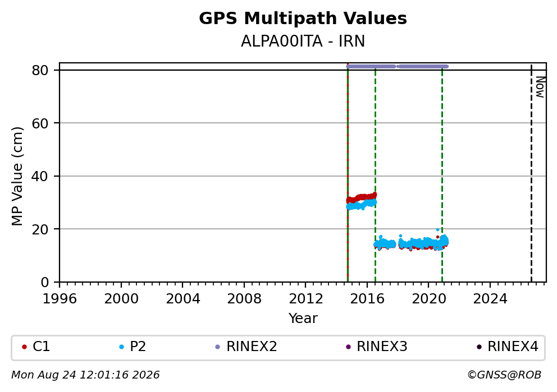The image size is (557, 392).
Task: Click the blue P2 data cluster near 29 cm
Action: [x=362, y=204]
